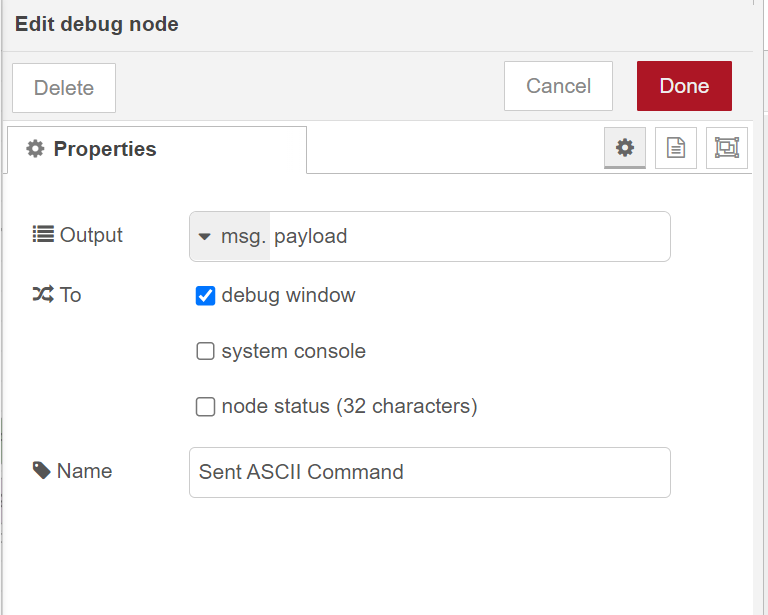The height and width of the screenshot is (615, 768).
Task: Open the node description document icon
Action: 676,148
